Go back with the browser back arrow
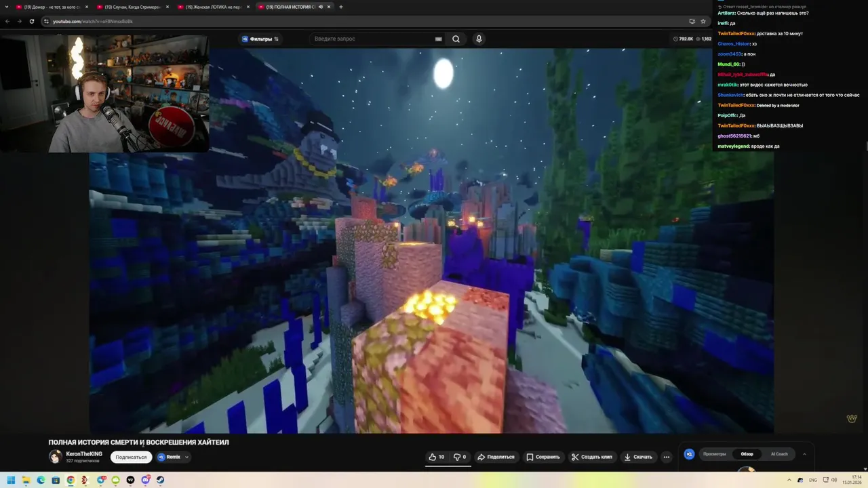Image resolution: width=868 pixels, height=488 pixels. pyautogui.click(x=7, y=21)
